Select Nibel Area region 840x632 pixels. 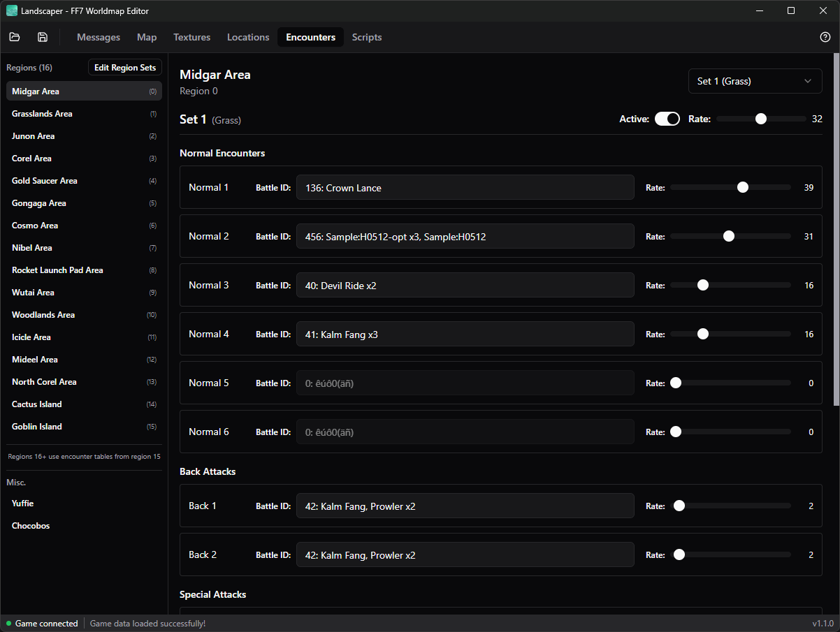[84, 248]
